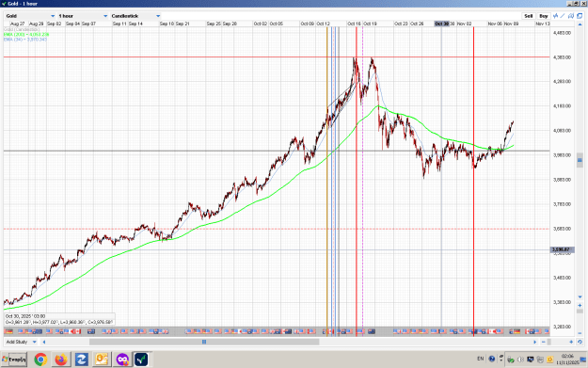Click the EMA (200) indicator label
Screen dimensions: 588x368
[x=26, y=34]
